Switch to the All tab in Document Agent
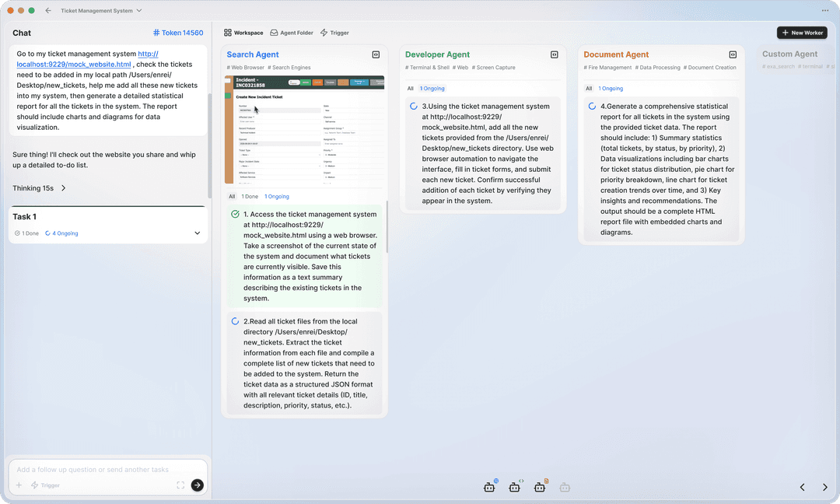Viewport: 840px width, 504px height. (590, 88)
